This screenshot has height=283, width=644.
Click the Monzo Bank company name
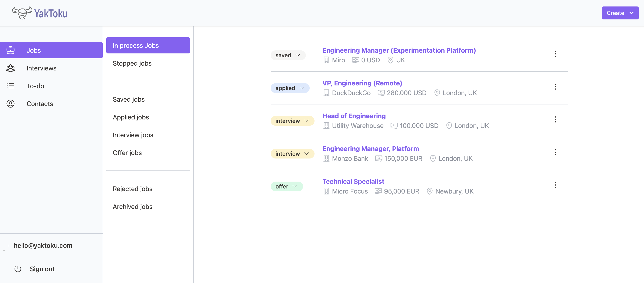tap(350, 159)
